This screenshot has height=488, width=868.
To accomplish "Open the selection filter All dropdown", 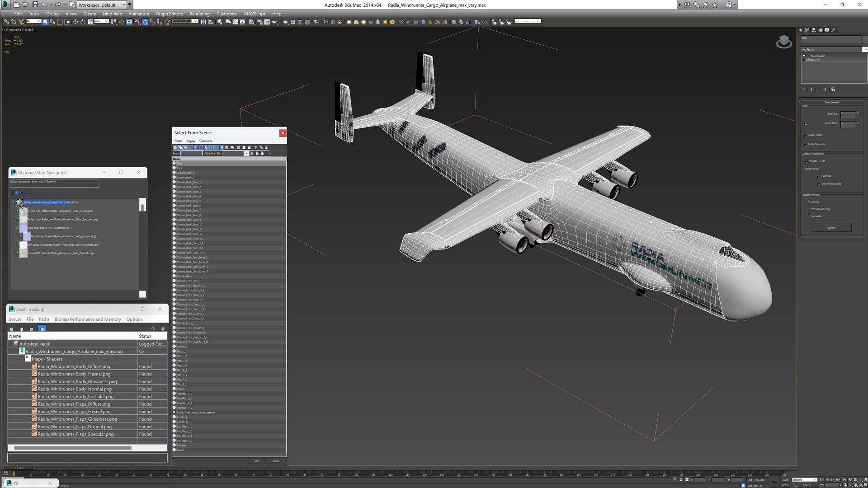I will click(x=34, y=21).
